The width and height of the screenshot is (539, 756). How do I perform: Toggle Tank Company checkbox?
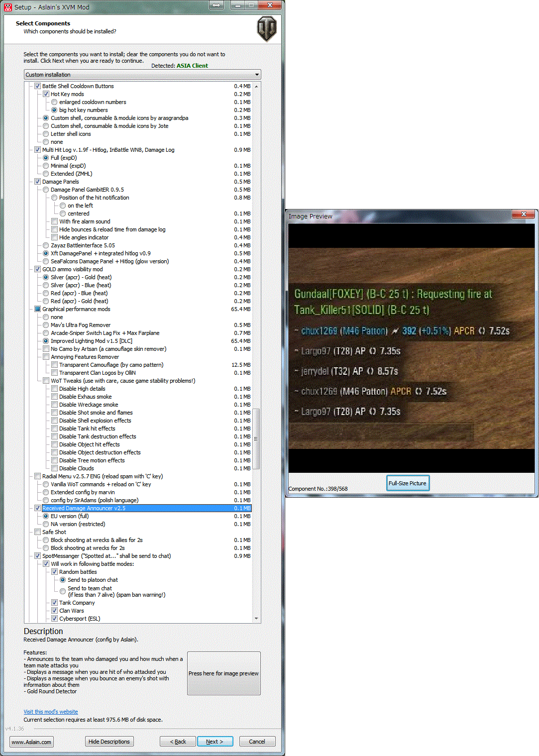click(54, 603)
